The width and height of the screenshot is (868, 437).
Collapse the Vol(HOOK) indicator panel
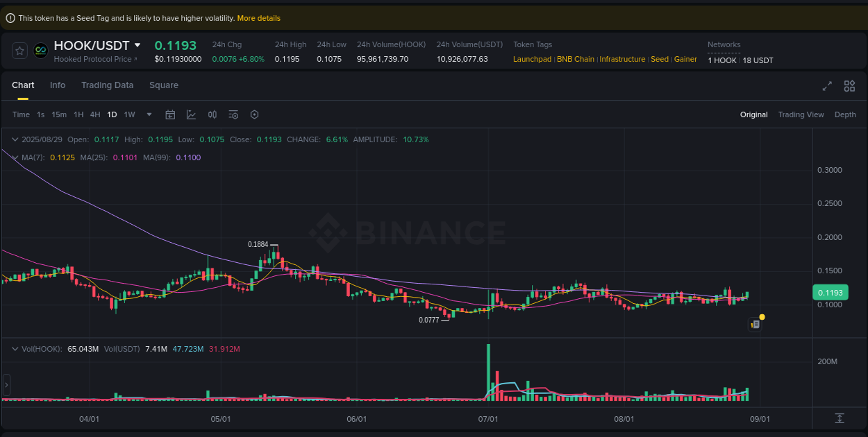[15, 348]
